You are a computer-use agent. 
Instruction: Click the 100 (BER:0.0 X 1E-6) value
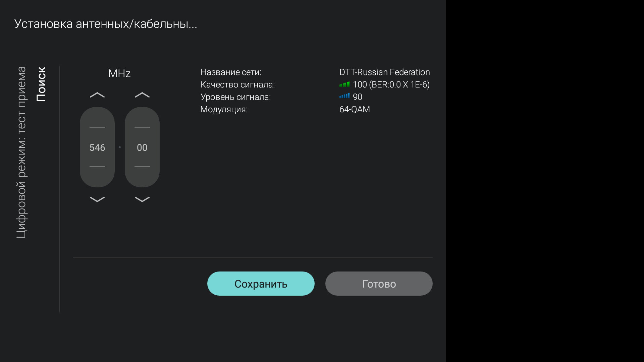pyautogui.click(x=391, y=84)
